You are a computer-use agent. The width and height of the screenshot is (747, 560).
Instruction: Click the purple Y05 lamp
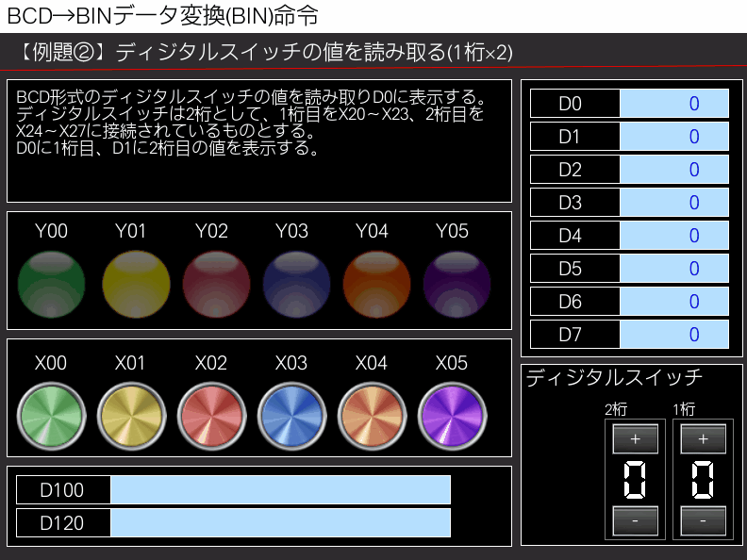[x=456, y=285]
